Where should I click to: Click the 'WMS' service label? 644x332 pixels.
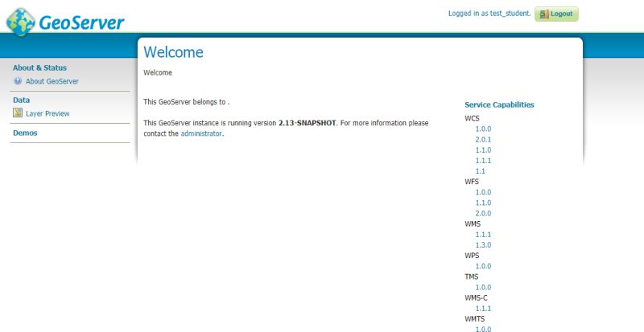(473, 224)
